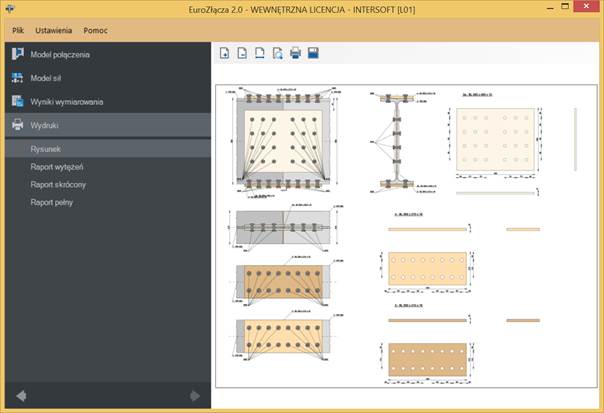Viewport: 604px width, 413px height.
Task: Click the zoom in page icon
Action: [225, 53]
